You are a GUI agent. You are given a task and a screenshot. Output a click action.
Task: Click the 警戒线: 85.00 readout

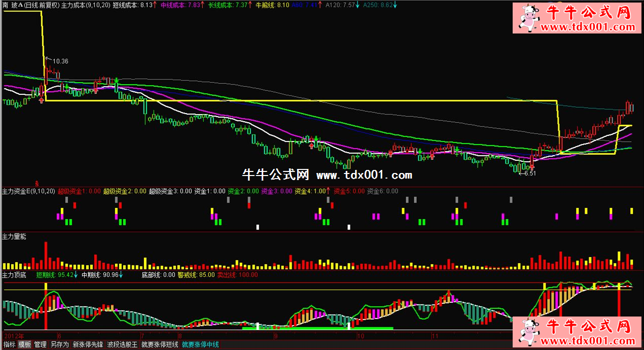coord(195,275)
